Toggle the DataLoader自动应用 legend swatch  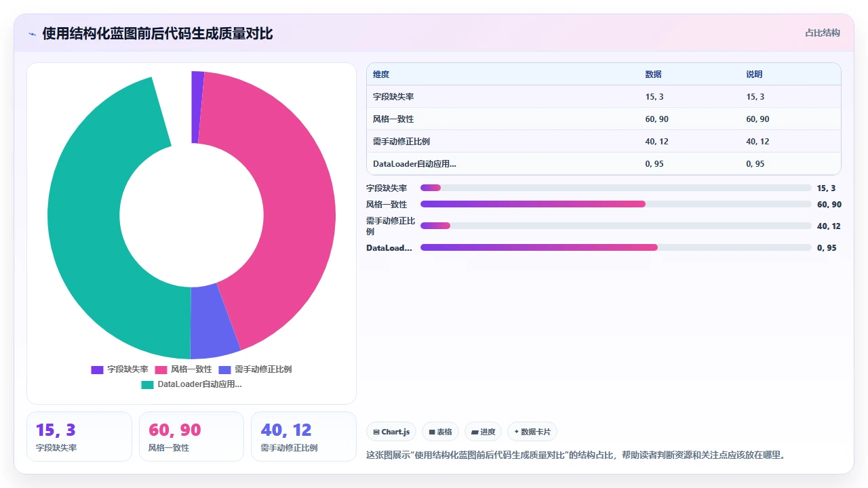[147, 384]
